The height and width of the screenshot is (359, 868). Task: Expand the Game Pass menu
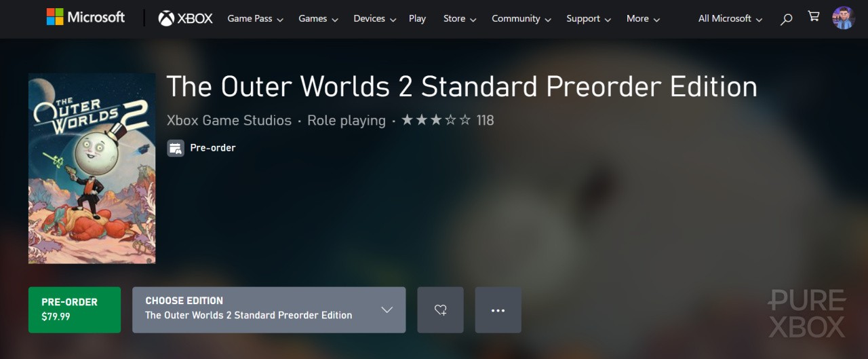(255, 19)
